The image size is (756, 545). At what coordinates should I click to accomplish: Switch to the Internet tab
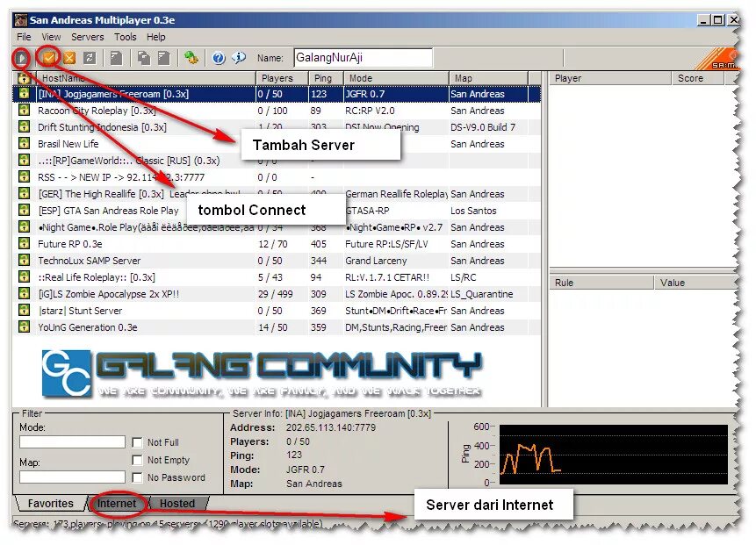click(x=117, y=504)
